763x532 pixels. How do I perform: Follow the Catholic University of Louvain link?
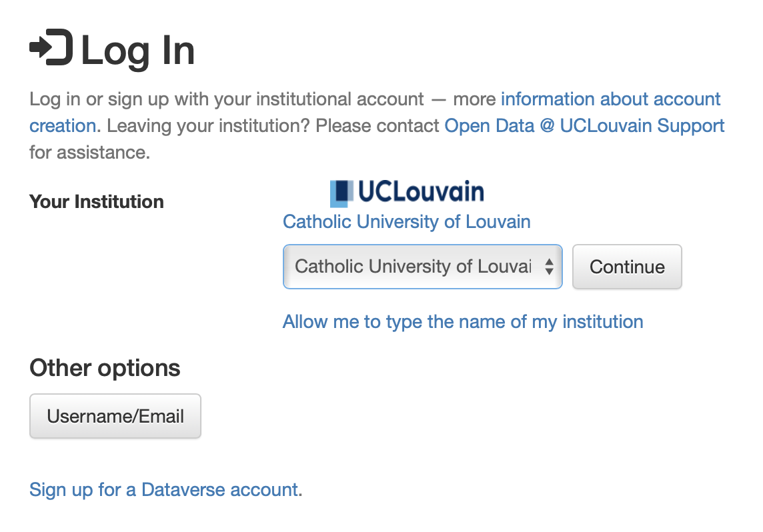406,222
